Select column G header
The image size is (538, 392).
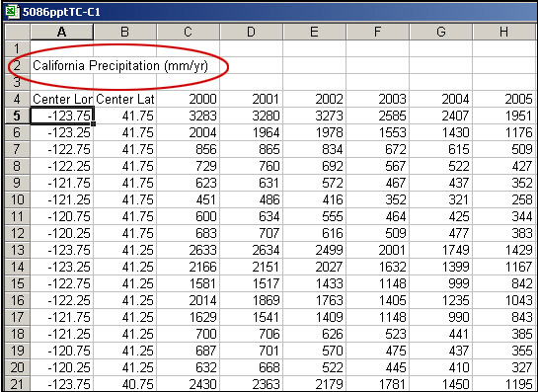coord(440,32)
